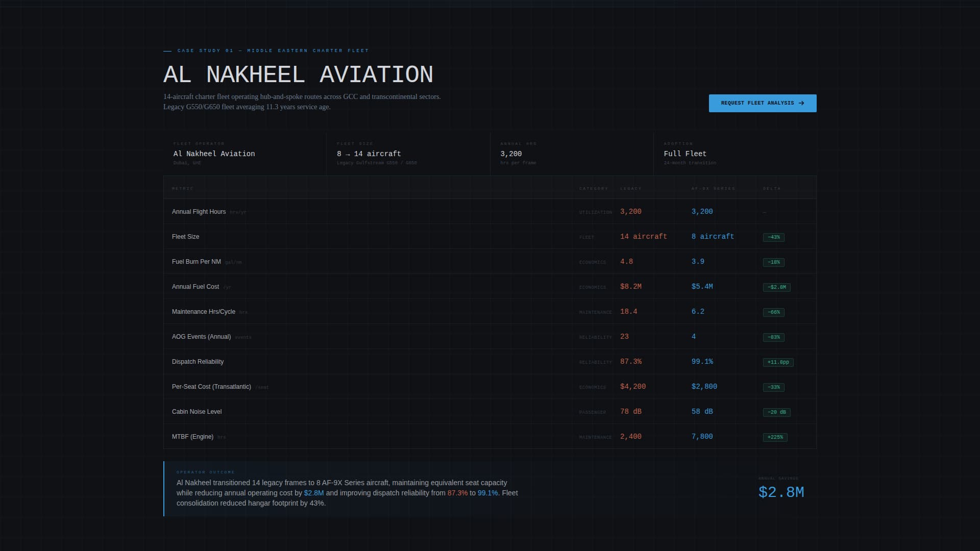980x551 pixels.
Task: Select the CASE STUDY 01 label tab
Action: point(273,51)
